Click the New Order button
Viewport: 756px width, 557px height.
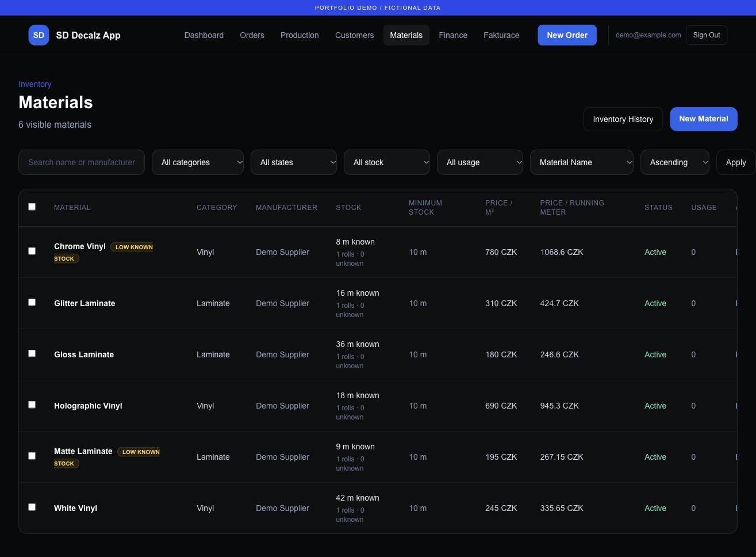(x=567, y=35)
